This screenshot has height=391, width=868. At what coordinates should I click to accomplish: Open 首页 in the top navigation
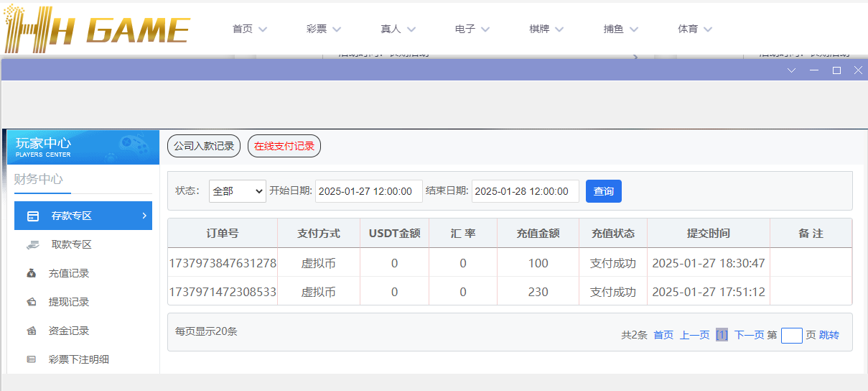click(x=249, y=29)
